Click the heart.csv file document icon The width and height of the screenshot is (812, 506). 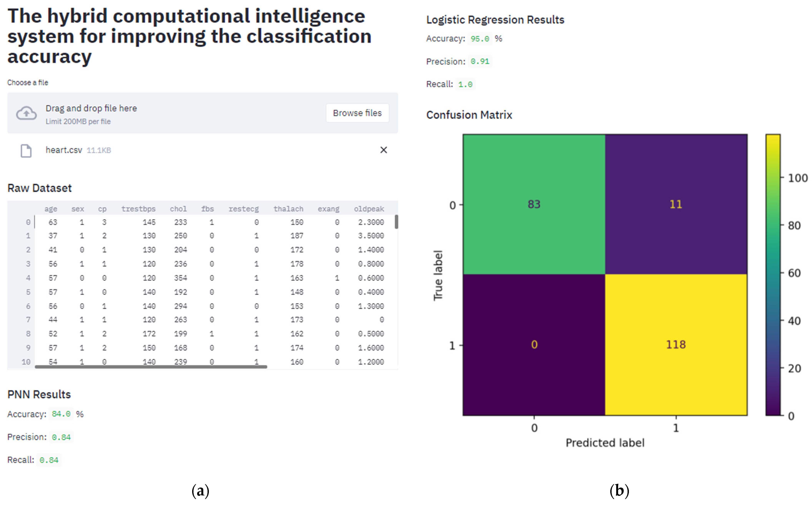pos(26,151)
